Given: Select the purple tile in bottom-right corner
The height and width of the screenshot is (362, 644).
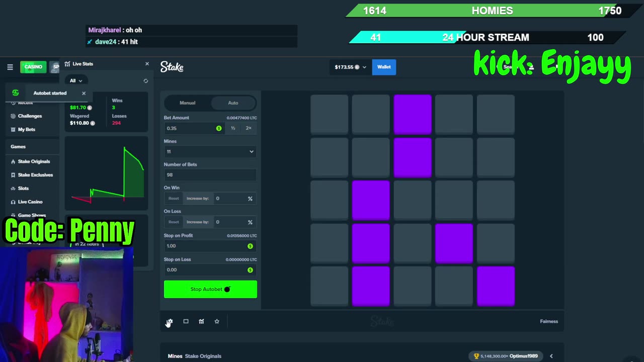Looking at the screenshot, I should (496, 286).
